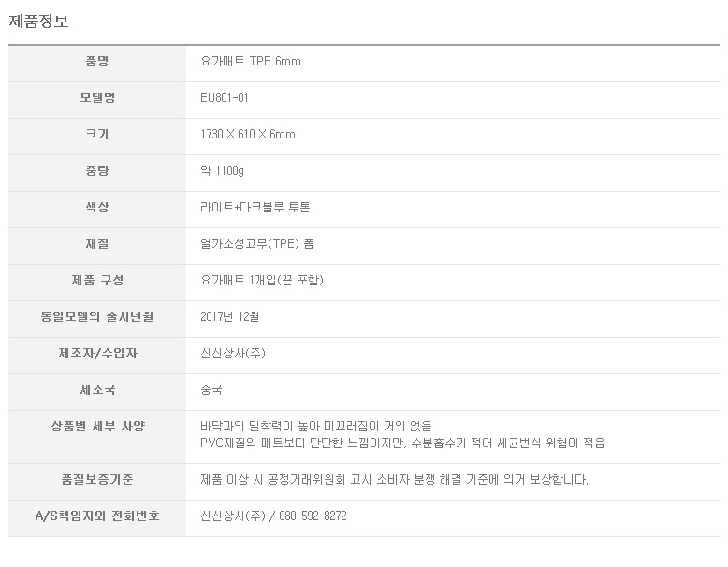The height and width of the screenshot is (567, 728).
Task: Select the 품명 row label
Action: 96,62
